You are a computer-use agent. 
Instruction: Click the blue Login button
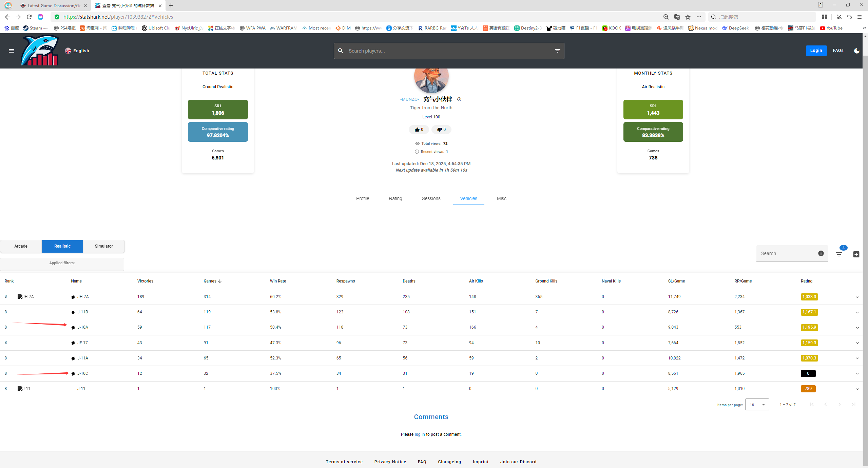coord(816,51)
